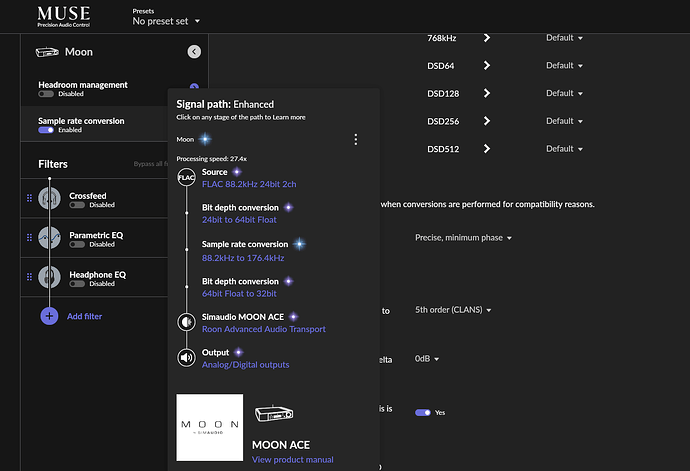Screen dimensions: 690x471
Task: Open the 768kHz Default dropdown
Action: click(x=564, y=38)
